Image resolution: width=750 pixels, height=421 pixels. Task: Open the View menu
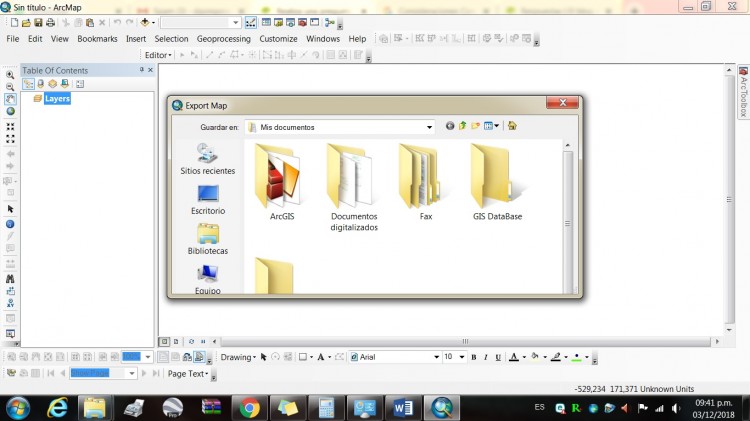(60, 39)
